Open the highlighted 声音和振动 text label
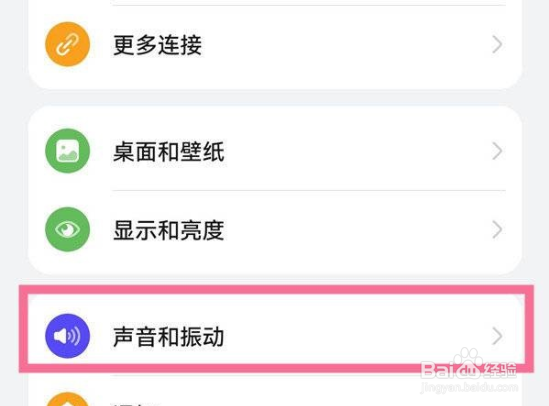 169,337
